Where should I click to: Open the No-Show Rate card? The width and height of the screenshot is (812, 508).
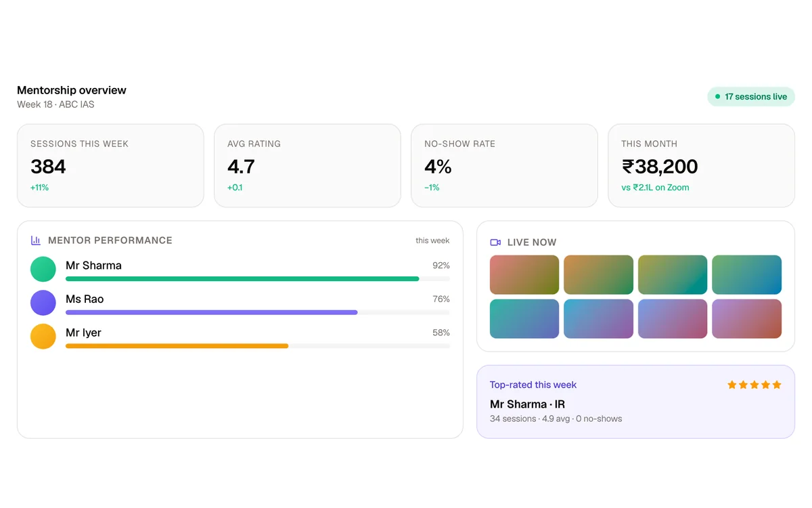click(x=504, y=165)
